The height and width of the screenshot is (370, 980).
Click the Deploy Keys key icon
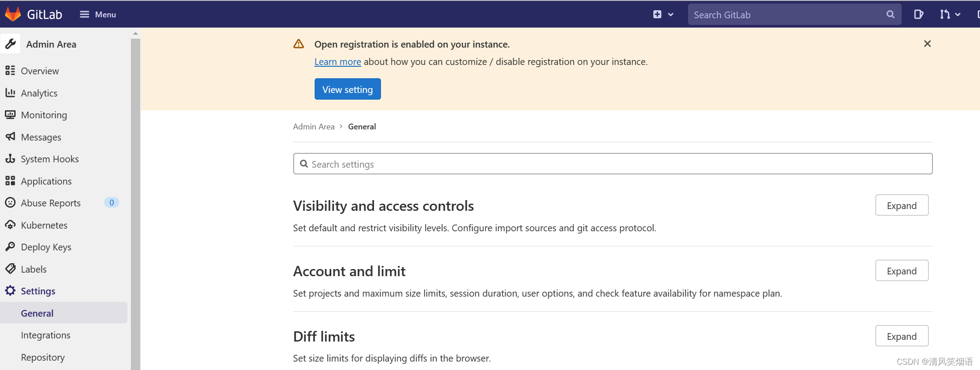tap(10, 247)
